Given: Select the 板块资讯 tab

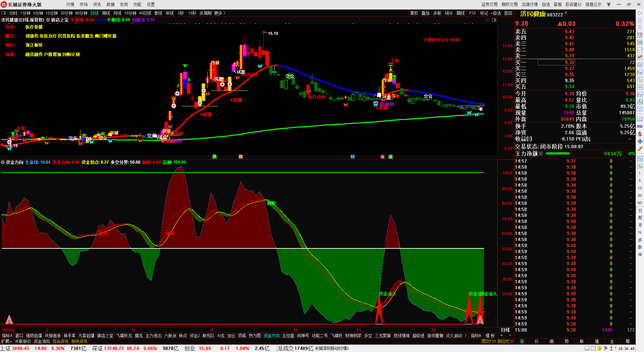Looking at the screenshot, I should pos(79,341).
